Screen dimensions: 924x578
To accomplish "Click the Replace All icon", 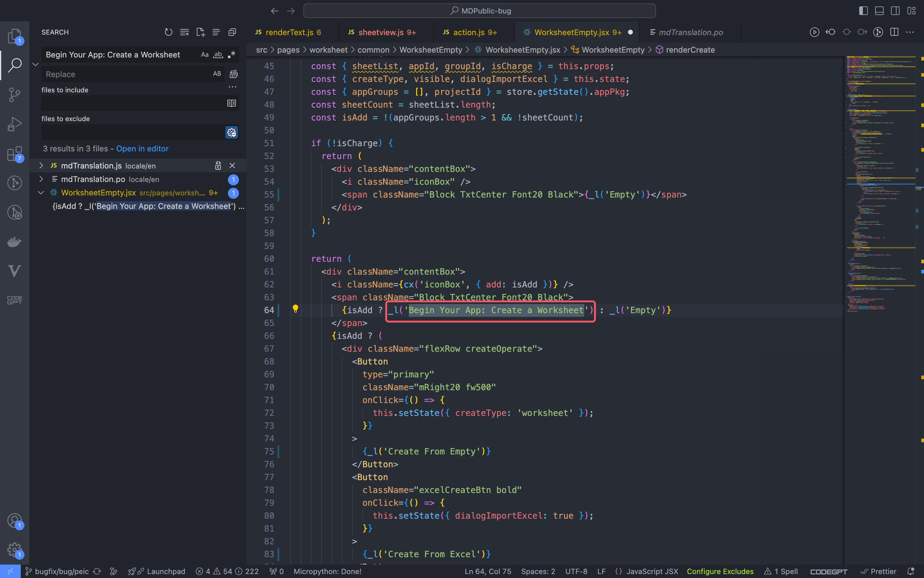I will [x=234, y=74].
